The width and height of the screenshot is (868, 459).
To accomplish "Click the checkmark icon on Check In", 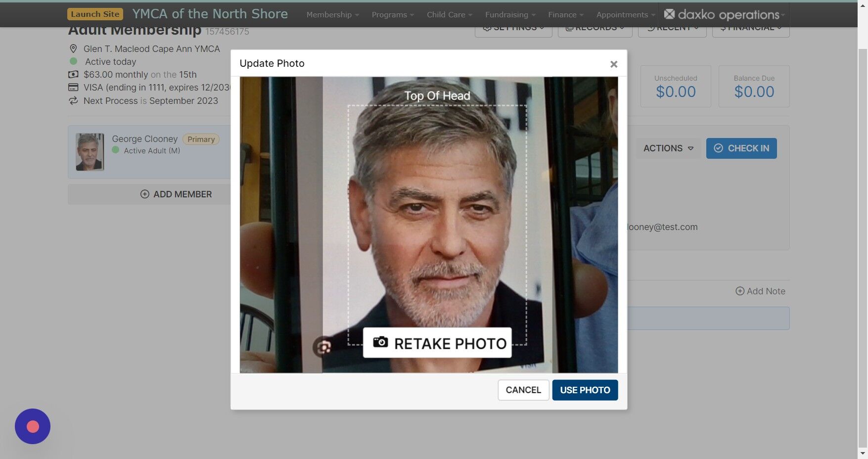I will click(x=718, y=148).
